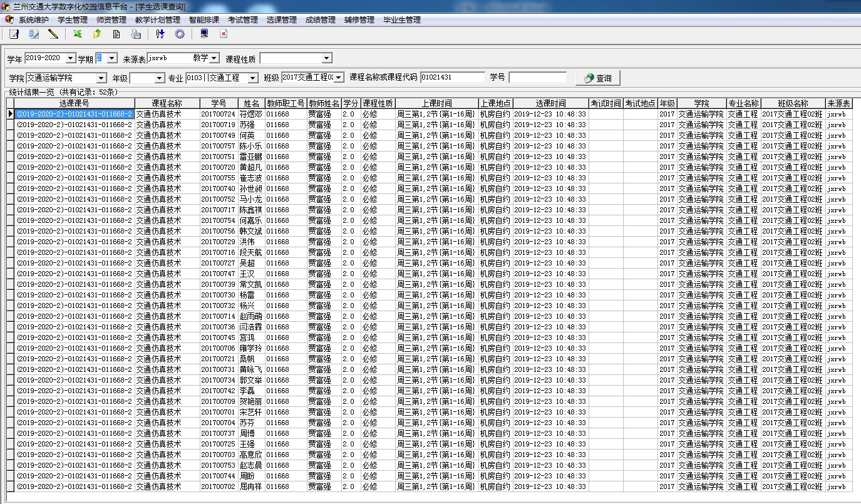861x504 pixels.
Task: Click the blank document page toolbar icon
Action: click(x=116, y=34)
